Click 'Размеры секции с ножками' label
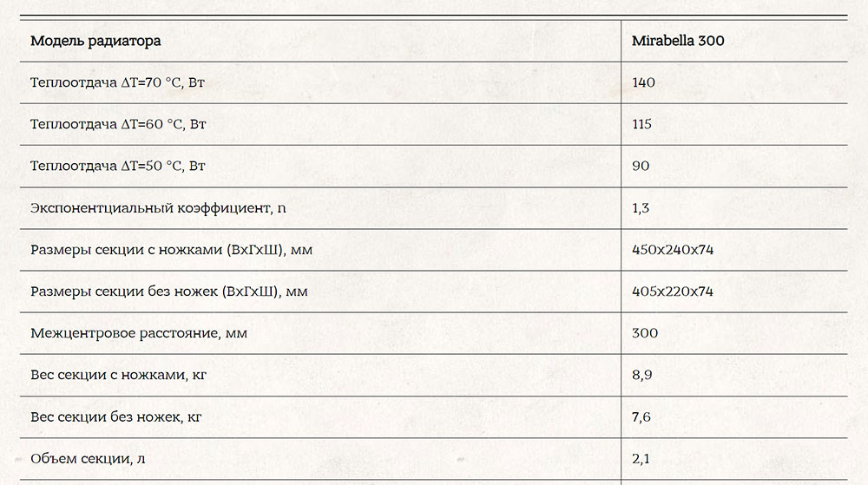The height and width of the screenshot is (485, 868). (x=172, y=250)
